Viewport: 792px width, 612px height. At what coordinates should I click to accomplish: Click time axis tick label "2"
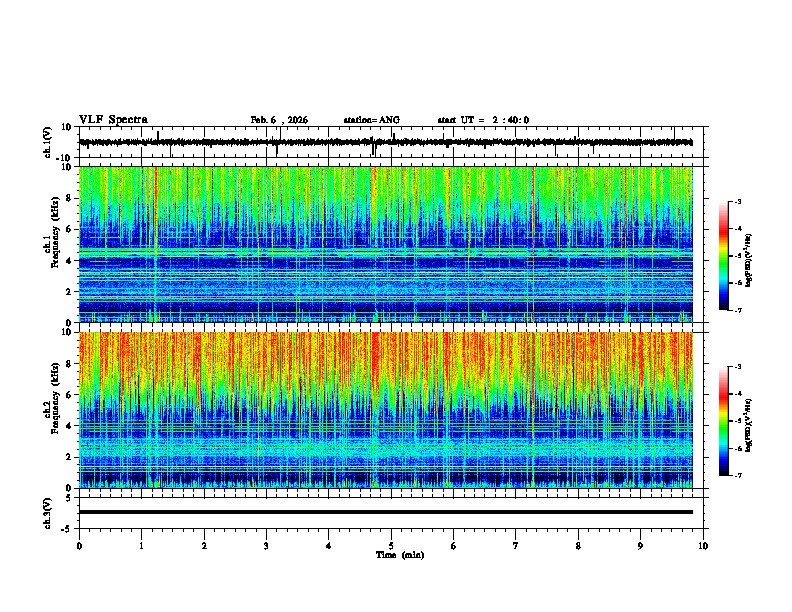click(204, 546)
